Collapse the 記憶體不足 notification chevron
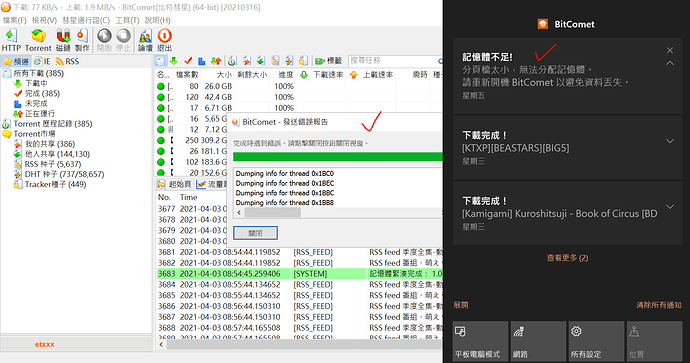This screenshot has width=690, height=363. 670,63
